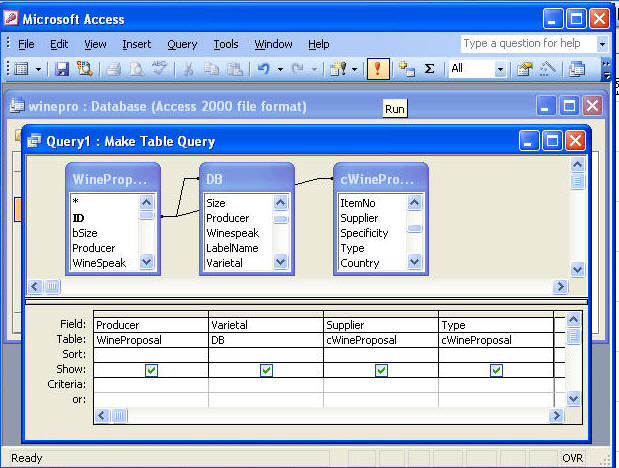Click the DB table header
The width and height of the screenshot is (619, 468).
click(x=247, y=179)
